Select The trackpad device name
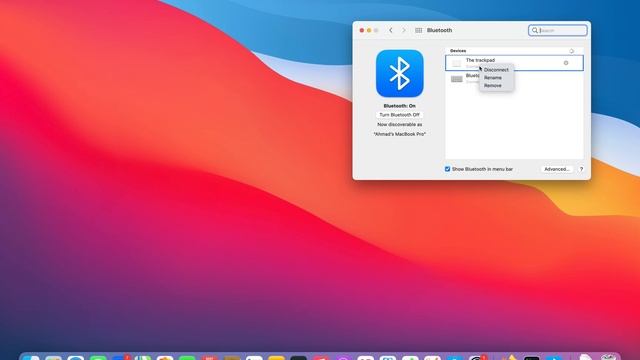The image size is (640, 360). pos(480,60)
